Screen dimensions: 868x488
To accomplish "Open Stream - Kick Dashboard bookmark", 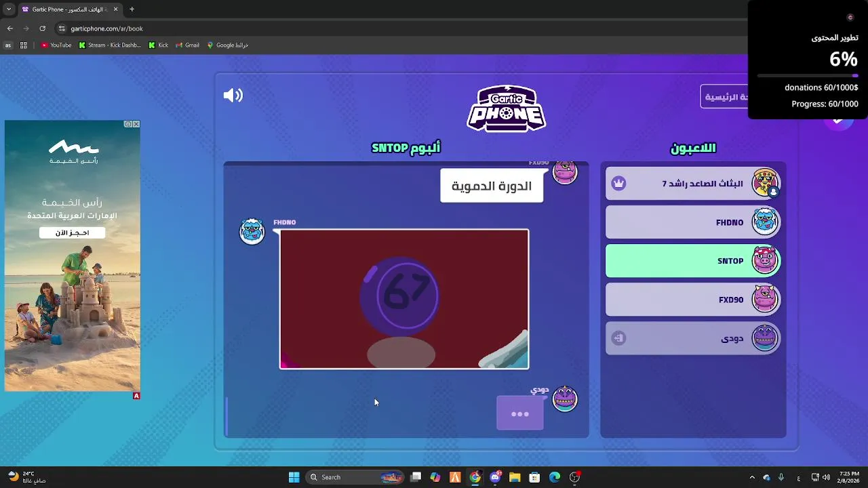I will tap(110, 45).
